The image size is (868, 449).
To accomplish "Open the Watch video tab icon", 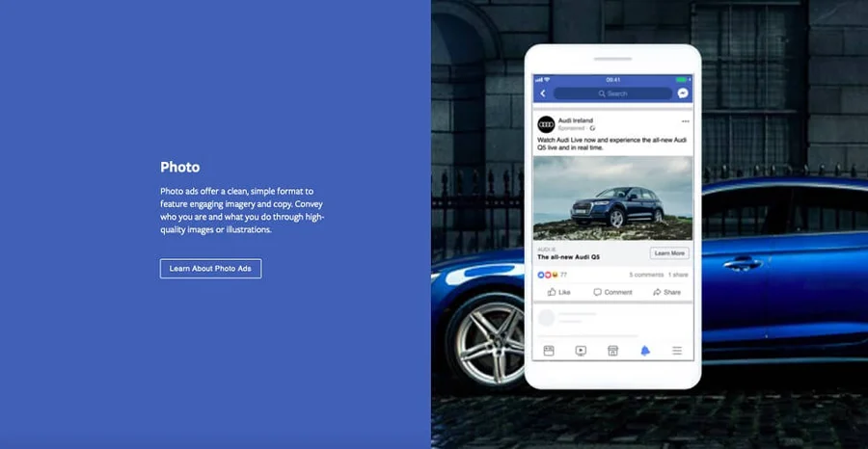I will [581, 351].
